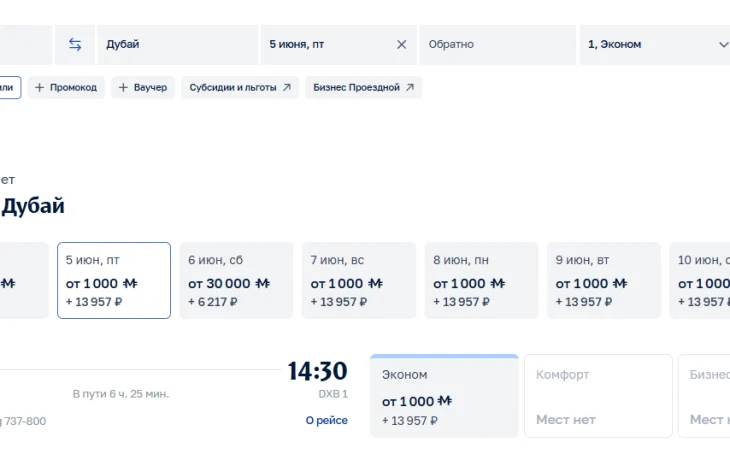Choose the Комфорт fare card
Image resolution: width=730 pixels, height=460 pixels.
598,396
